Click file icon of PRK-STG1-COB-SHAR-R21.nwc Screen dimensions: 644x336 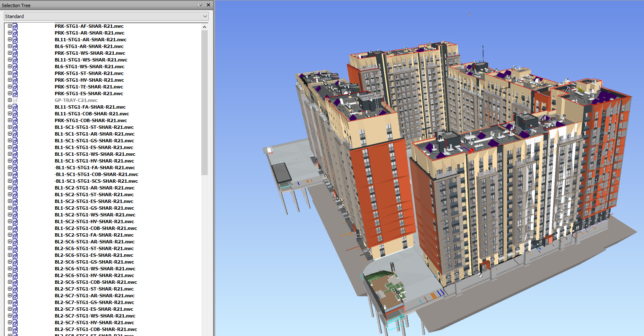click(x=15, y=120)
